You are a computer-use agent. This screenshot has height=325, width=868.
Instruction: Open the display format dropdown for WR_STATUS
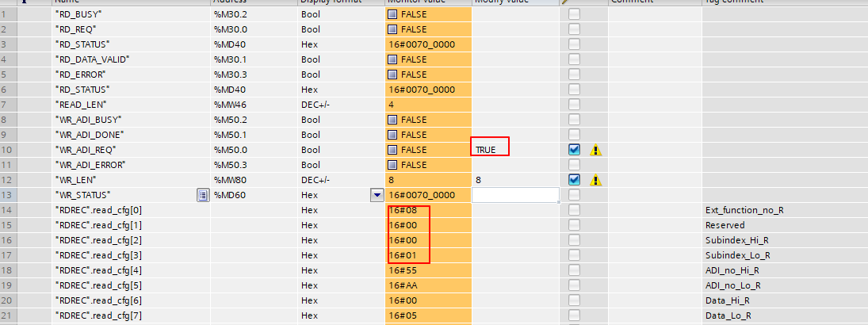pyautogui.click(x=377, y=195)
